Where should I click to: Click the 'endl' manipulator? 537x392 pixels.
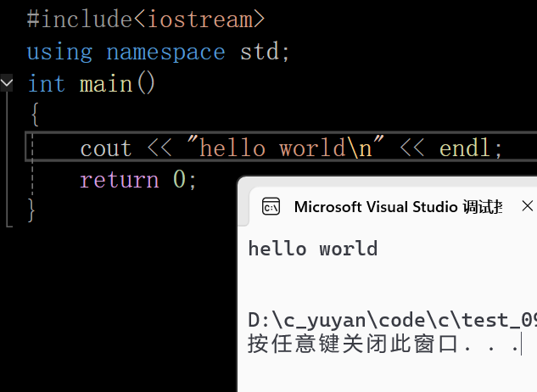click(464, 148)
